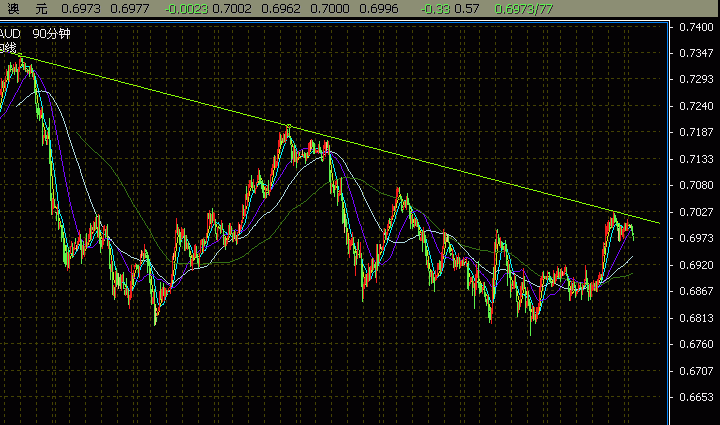Click the 90分钟 chart period label
This screenshot has width=720, height=425.
pos(51,34)
